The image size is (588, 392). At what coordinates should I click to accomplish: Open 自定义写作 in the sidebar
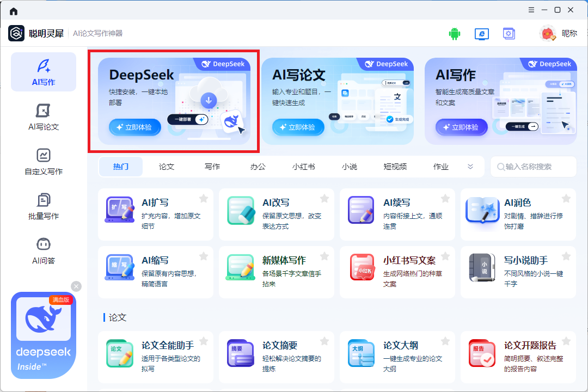(x=44, y=161)
